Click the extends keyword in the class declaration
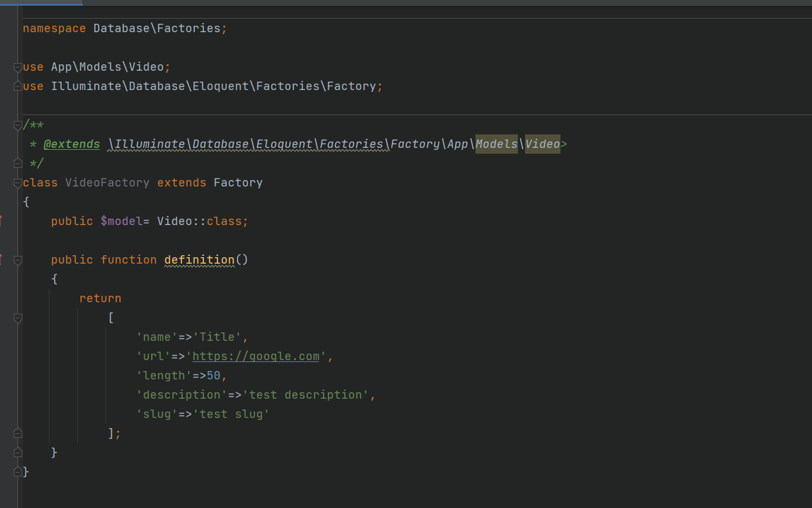Viewport: 812px width, 508px height. pos(181,183)
